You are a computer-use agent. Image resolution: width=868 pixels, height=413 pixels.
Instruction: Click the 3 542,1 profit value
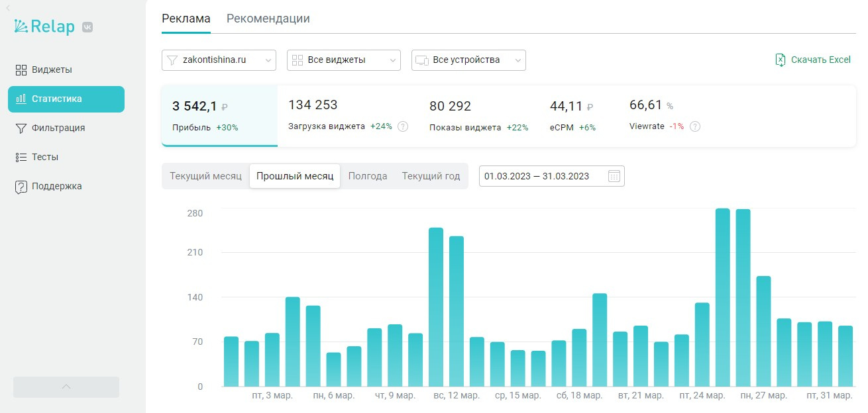click(x=195, y=106)
